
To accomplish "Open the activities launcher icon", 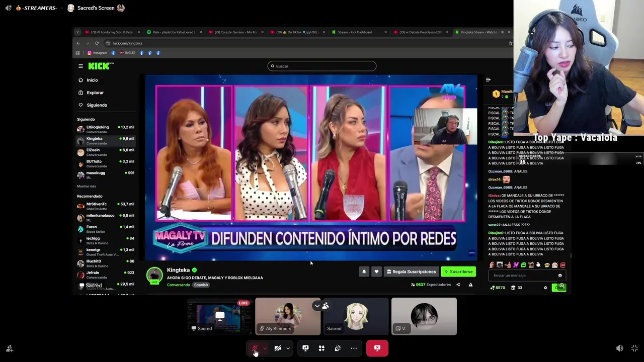I will click(x=321, y=348).
